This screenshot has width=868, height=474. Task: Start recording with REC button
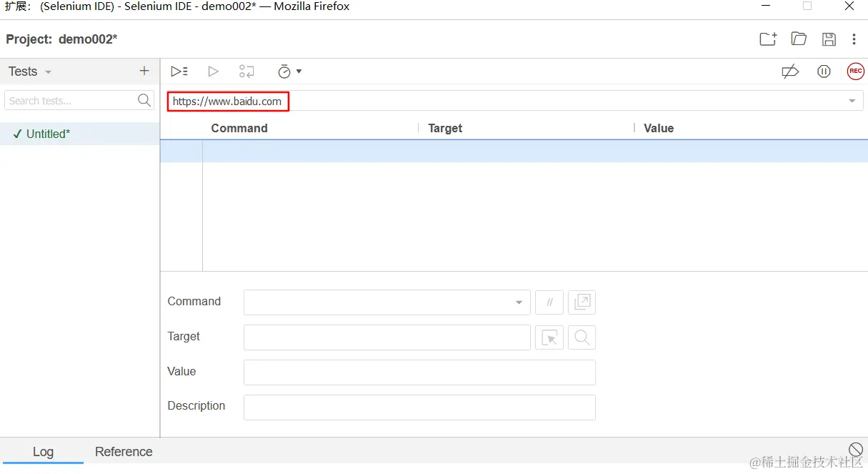[x=856, y=71]
